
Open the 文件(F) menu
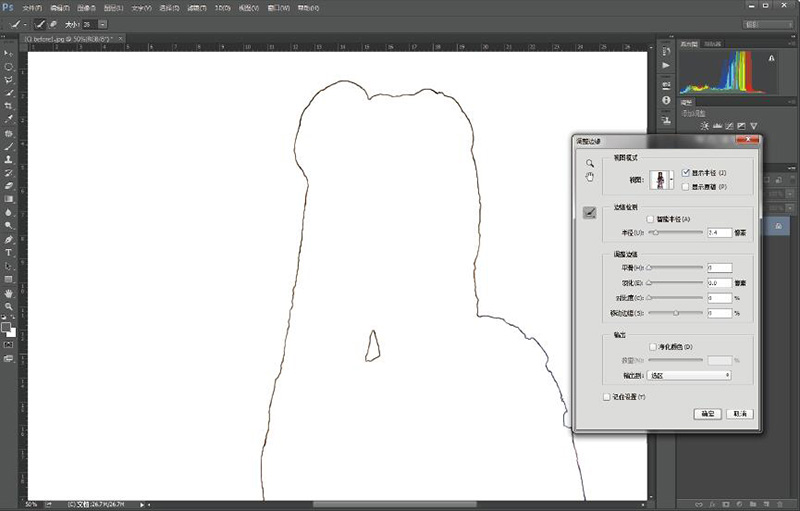(x=32, y=7)
